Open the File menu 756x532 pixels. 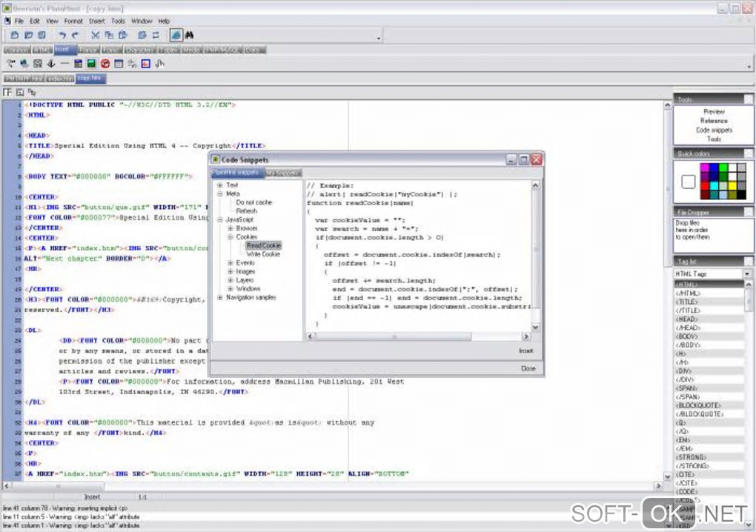[19, 21]
